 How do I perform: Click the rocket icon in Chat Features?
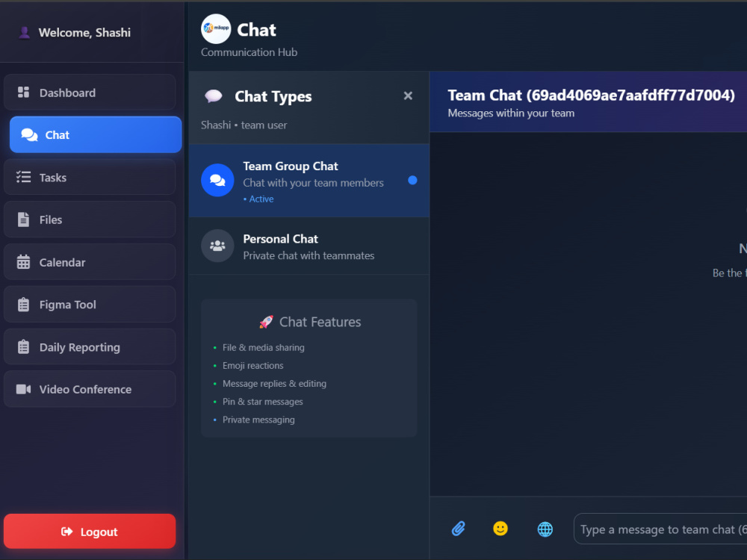tap(266, 322)
